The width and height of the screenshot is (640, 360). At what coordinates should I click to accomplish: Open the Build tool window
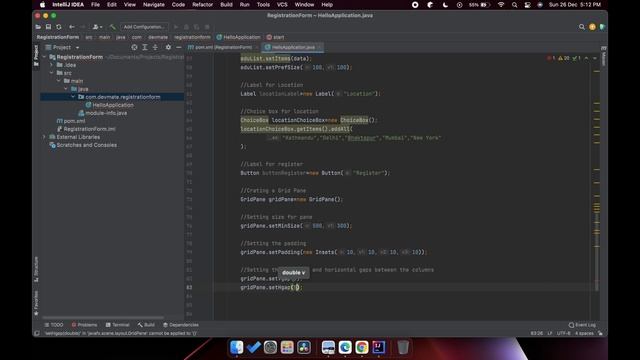click(x=146, y=325)
